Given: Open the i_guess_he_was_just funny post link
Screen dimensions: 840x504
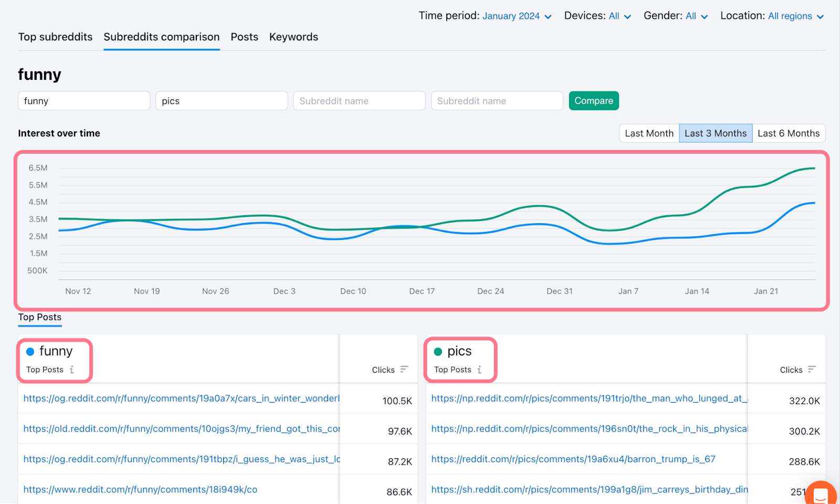Looking at the screenshot, I should click(182, 459).
